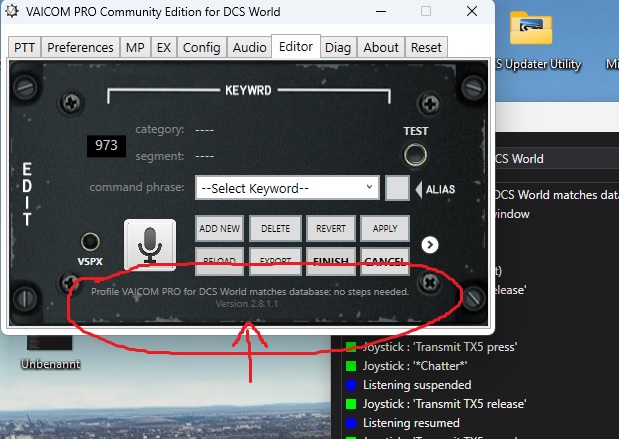
Task: Open the Diag tab
Action: pos(338,47)
